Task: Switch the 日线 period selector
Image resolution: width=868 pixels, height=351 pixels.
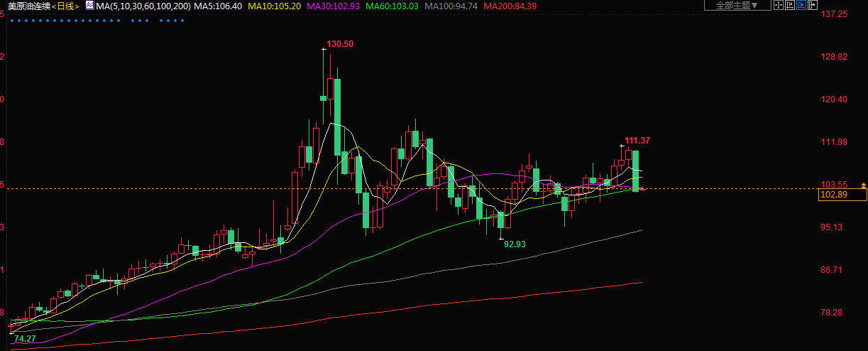Action: pos(65,6)
